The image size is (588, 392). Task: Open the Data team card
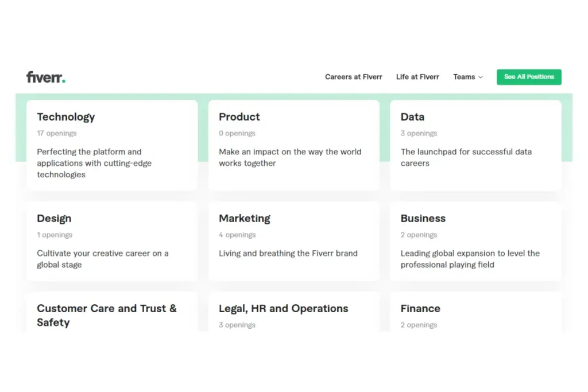(475, 145)
